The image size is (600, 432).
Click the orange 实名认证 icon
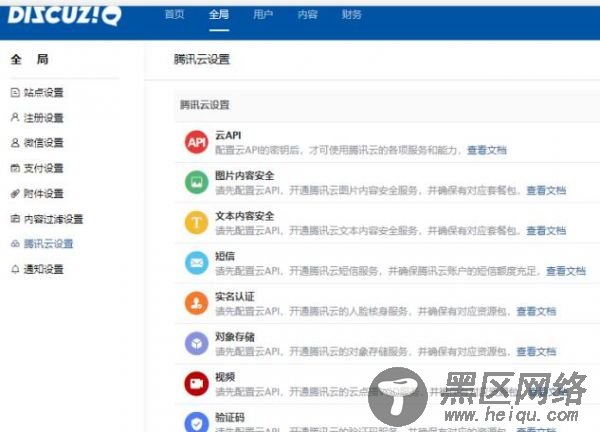[x=197, y=303]
